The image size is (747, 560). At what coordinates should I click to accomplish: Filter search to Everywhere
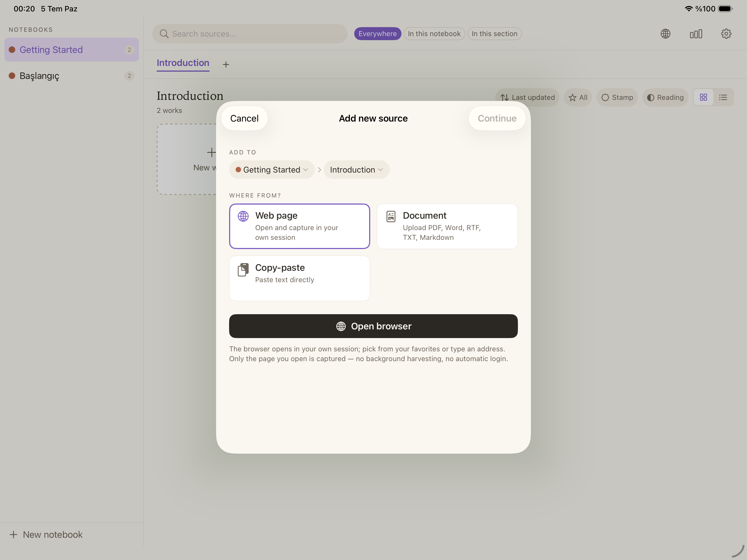coord(378,34)
